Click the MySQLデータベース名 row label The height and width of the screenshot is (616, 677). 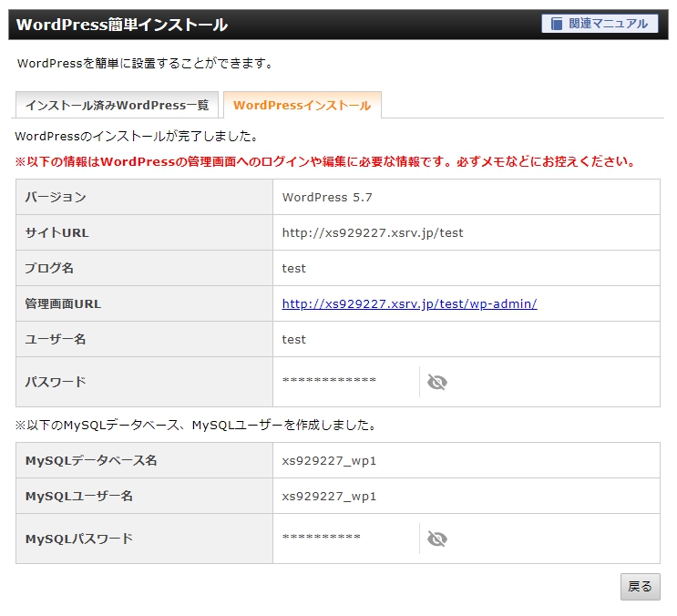(x=91, y=461)
